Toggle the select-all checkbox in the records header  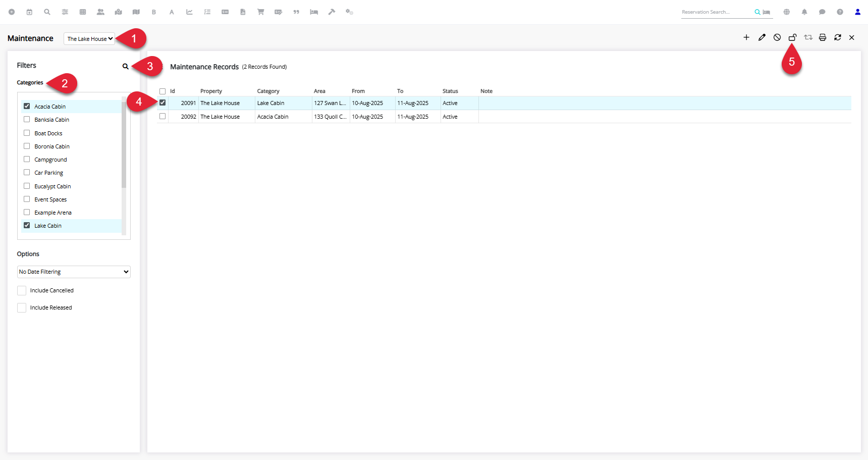pos(162,91)
